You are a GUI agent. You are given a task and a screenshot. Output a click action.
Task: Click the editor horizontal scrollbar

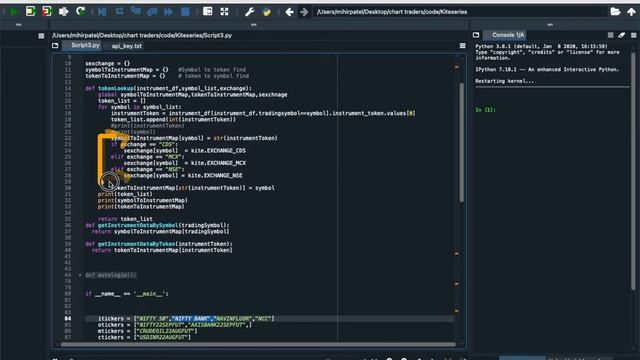pos(258,344)
